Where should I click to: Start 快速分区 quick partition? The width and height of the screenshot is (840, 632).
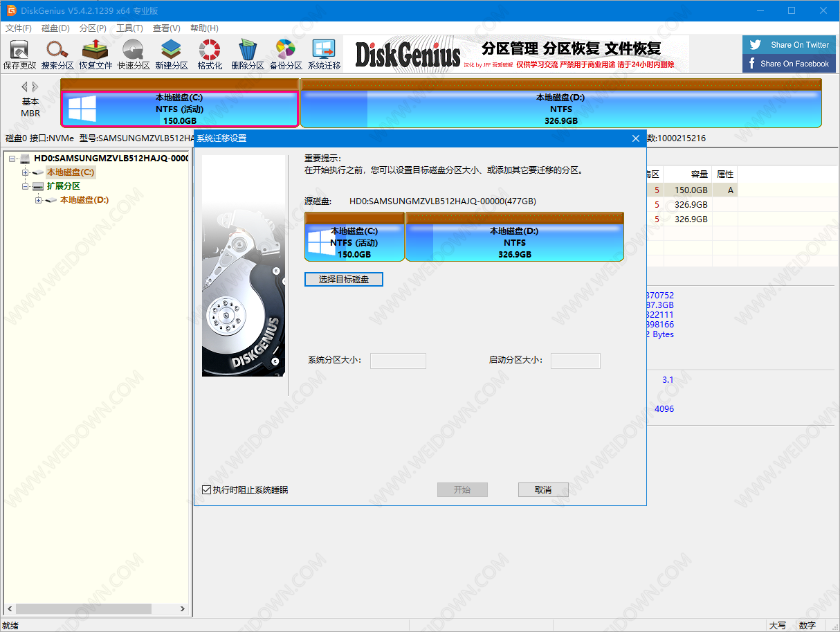(x=134, y=55)
